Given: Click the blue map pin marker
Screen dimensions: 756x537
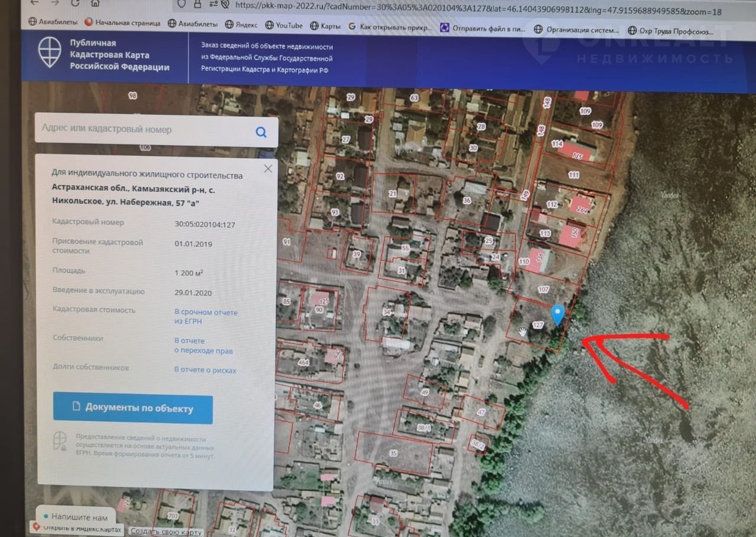Looking at the screenshot, I should 558,315.
